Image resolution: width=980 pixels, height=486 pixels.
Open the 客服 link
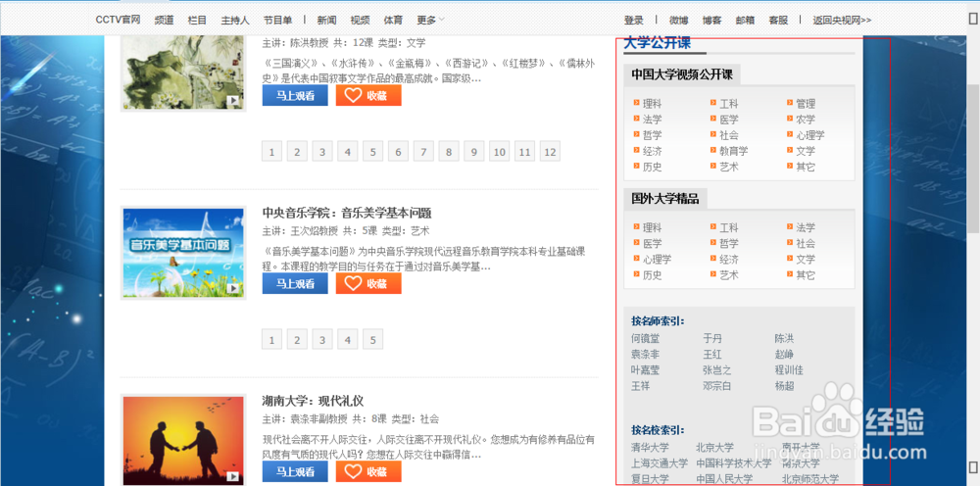[x=778, y=20]
